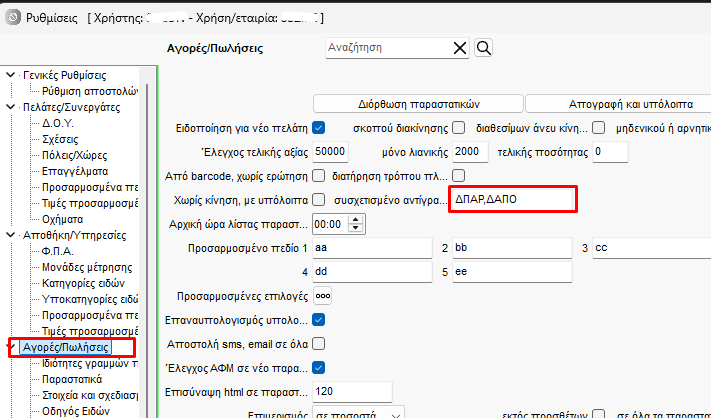Open Ιδιότητες γραμμών tree item

click(x=90, y=363)
